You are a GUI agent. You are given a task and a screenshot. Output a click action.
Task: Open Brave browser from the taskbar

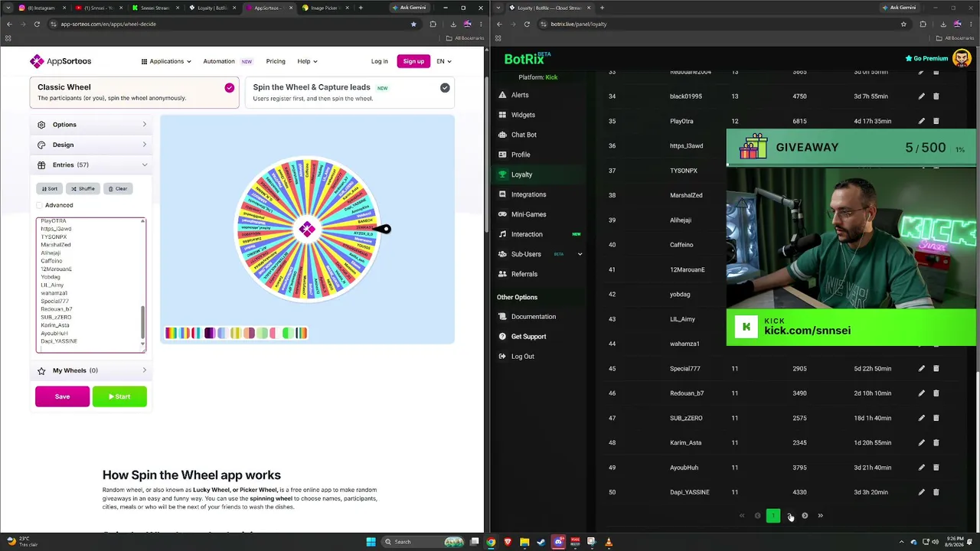pyautogui.click(x=507, y=542)
